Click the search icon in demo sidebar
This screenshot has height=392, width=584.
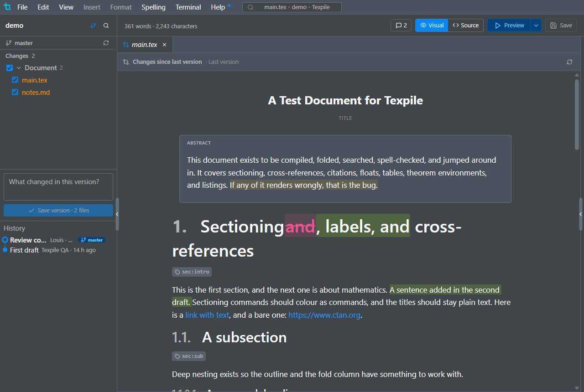point(106,26)
